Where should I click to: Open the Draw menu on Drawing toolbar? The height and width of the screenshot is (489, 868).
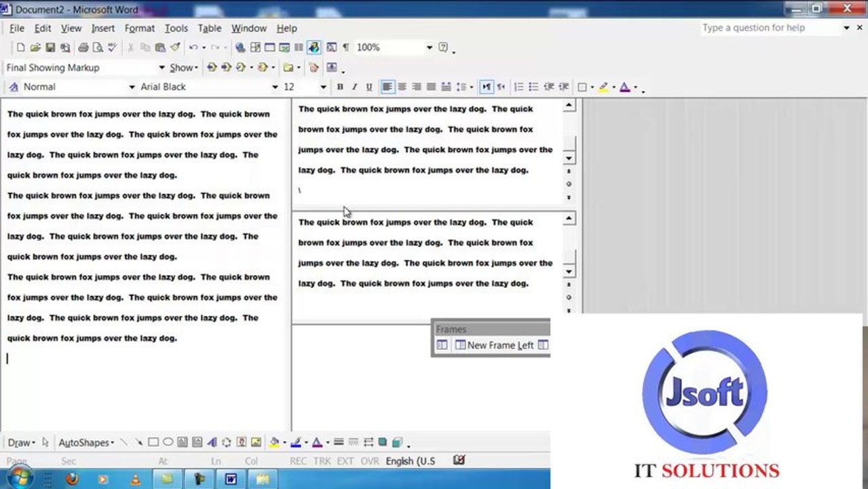click(21, 443)
